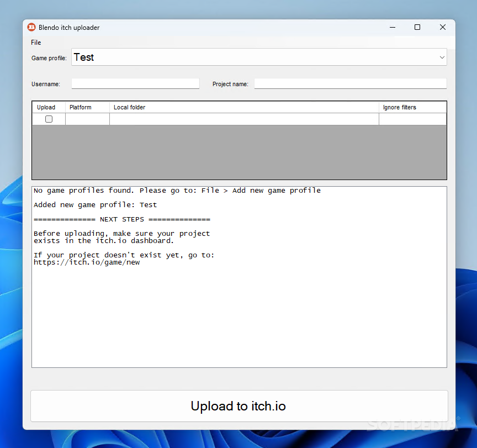The image size is (477, 448).
Task: Click the 'No game profiles found' log line
Action: (x=177, y=191)
